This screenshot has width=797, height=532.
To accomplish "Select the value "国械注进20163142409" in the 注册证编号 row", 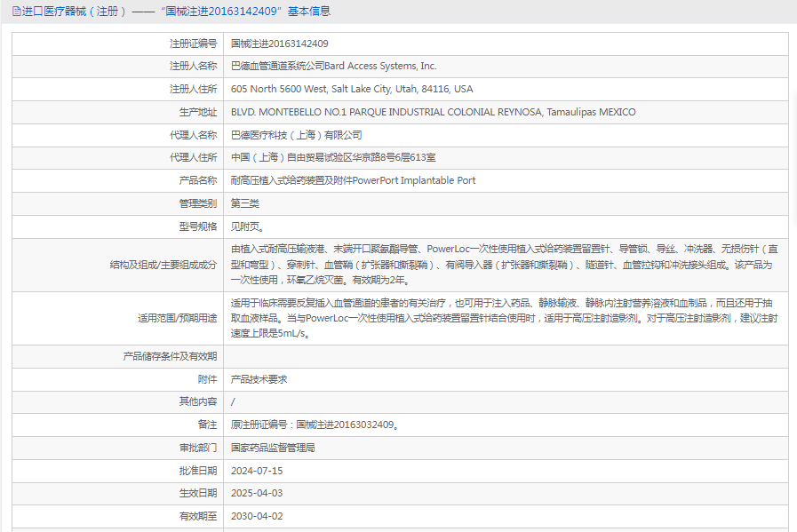I will click(x=280, y=44).
